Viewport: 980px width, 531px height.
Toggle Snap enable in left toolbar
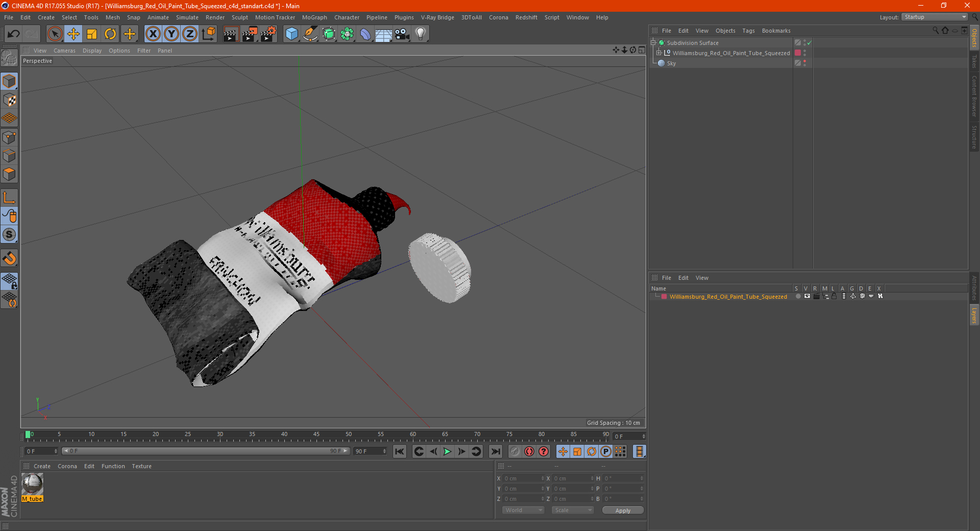tap(10, 258)
